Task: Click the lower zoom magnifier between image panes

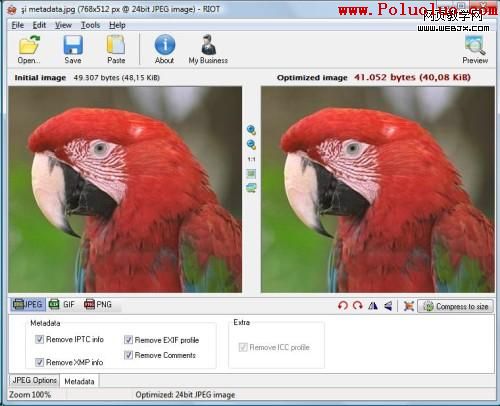Action: click(x=251, y=144)
